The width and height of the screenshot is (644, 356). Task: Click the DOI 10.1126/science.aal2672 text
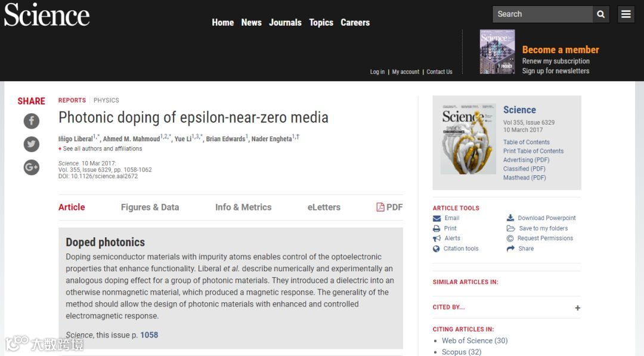tap(98, 176)
